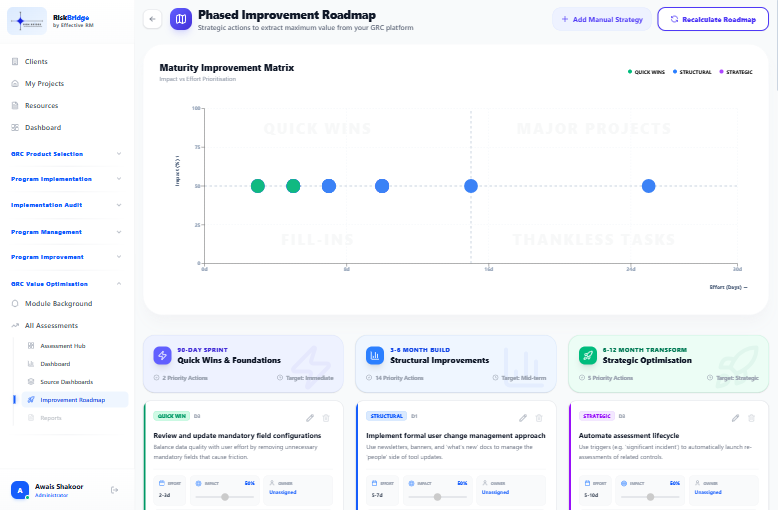Adjust impact slider on the Quick Win card

[x=225, y=497]
